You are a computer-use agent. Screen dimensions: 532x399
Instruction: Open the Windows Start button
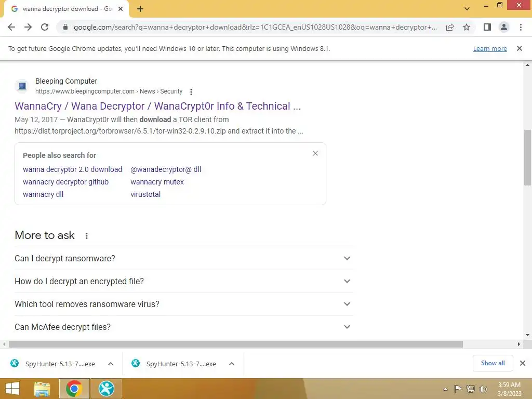pos(12,389)
